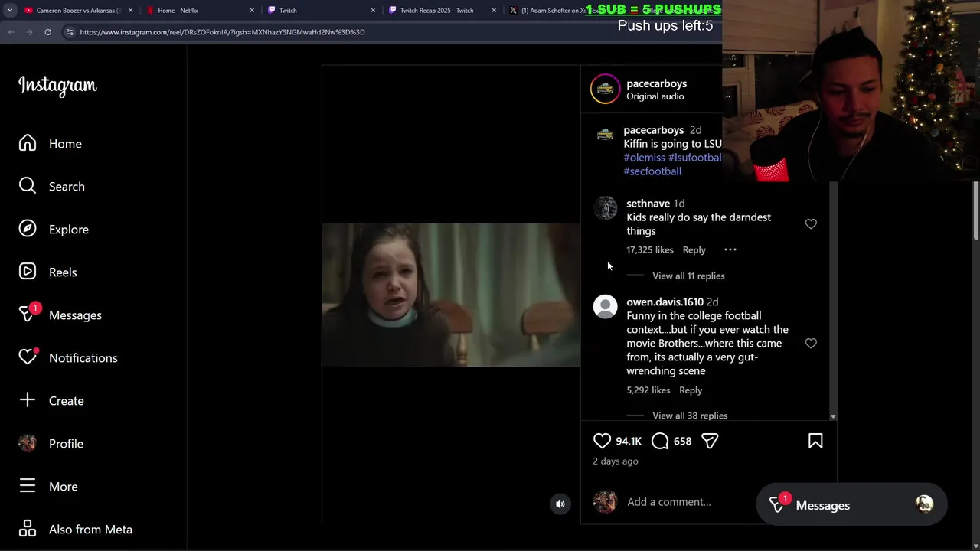Open Messages in the left sidebar

(60, 315)
